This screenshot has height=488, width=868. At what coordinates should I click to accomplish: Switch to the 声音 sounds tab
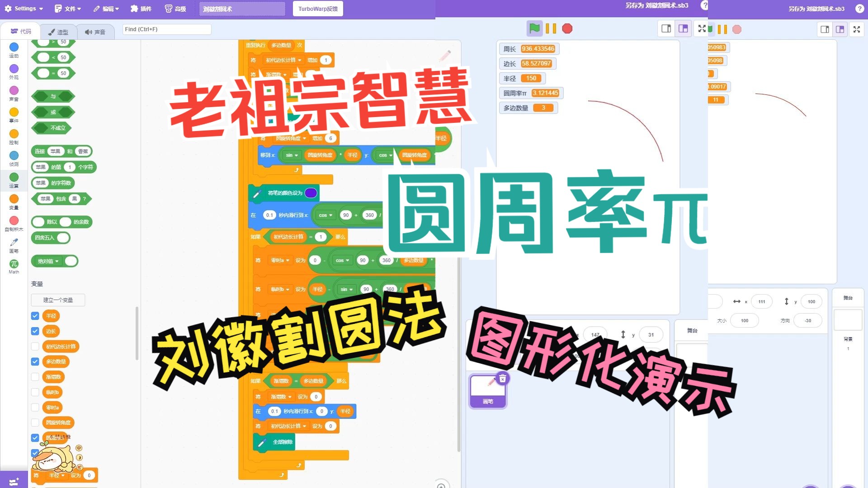tap(95, 32)
